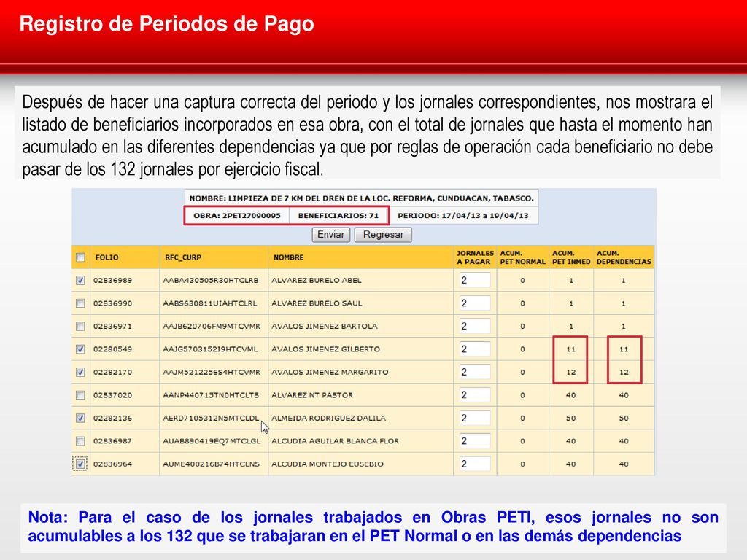The height and width of the screenshot is (560, 747).
Task: Check the box for ALCUDIA AGUILAR BLANCA FLOR
Action: (x=80, y=441)
